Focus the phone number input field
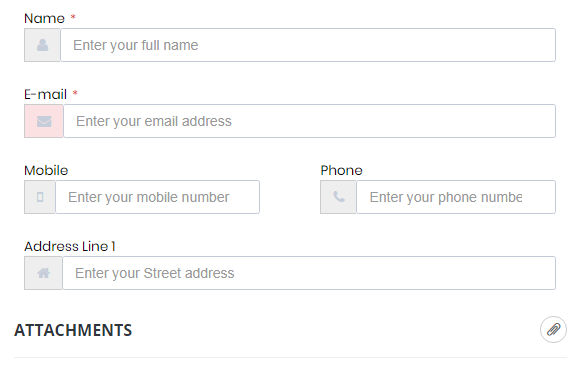Screen dimensions: 577x377 (x=456, y=197)
